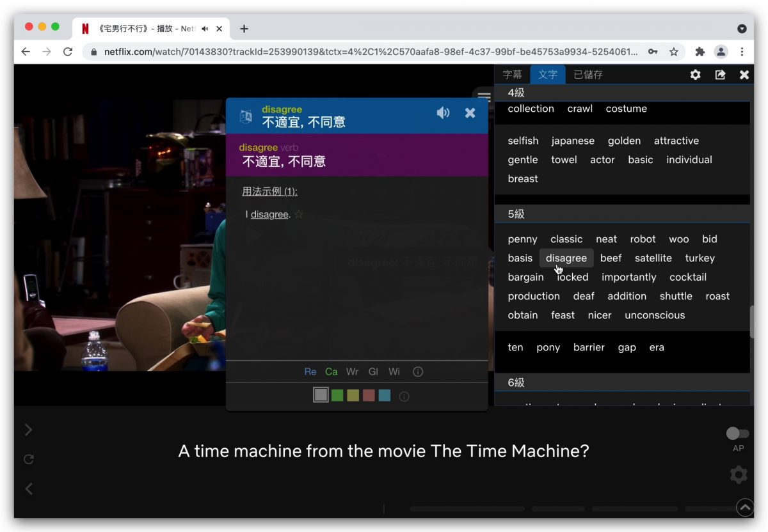Toggle the AP auto-pause switch
Screen dimensions: 768x532
click(x=738, y=434)
